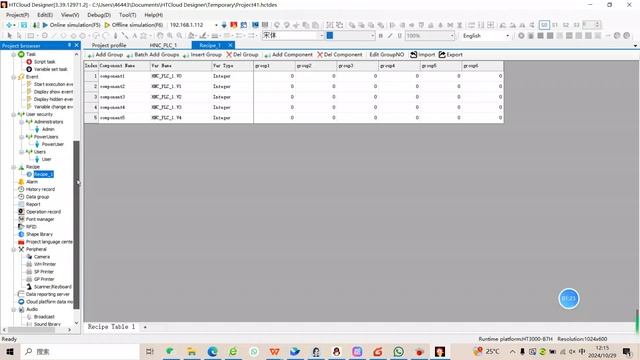Select Variable set task tree item
640x360 pixels.
[x=50, y=69]
